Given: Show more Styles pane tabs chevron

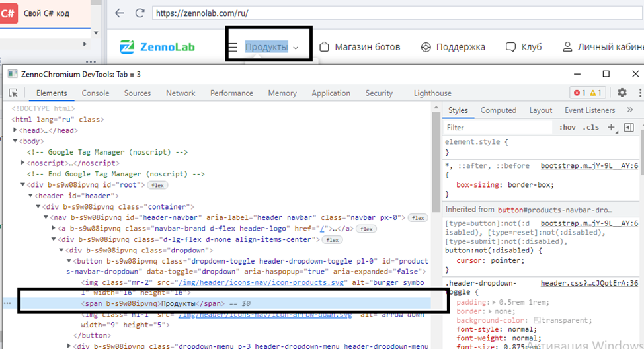Looking at the screenshot, I should (629, 110).
